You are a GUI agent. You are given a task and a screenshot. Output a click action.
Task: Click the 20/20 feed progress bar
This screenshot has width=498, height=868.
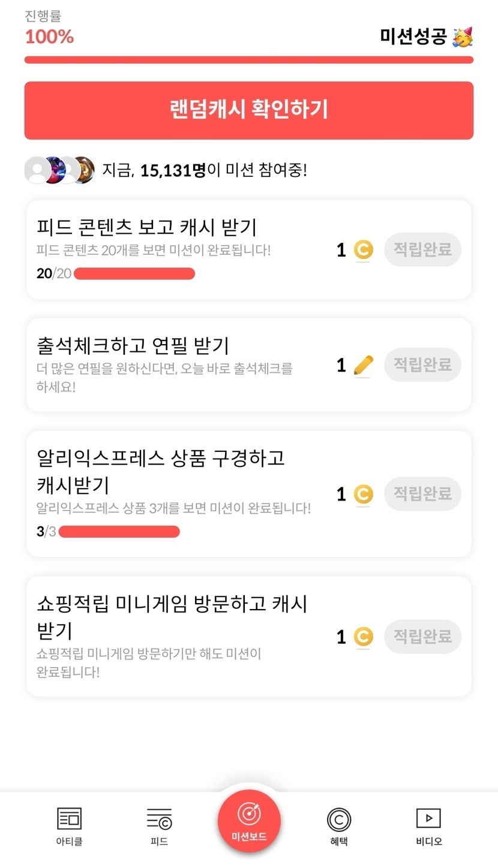coord(134,274)
